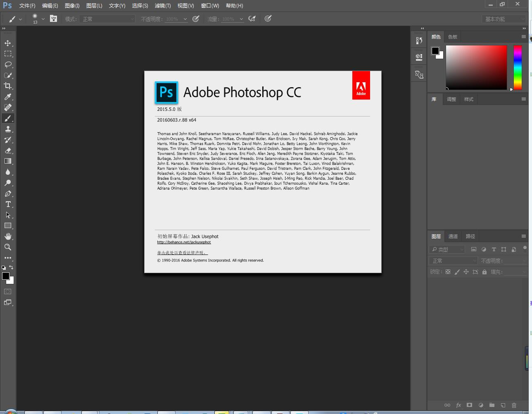Toggle Quick Mask mode
This screenshot has width=532, height=414.
7,292
